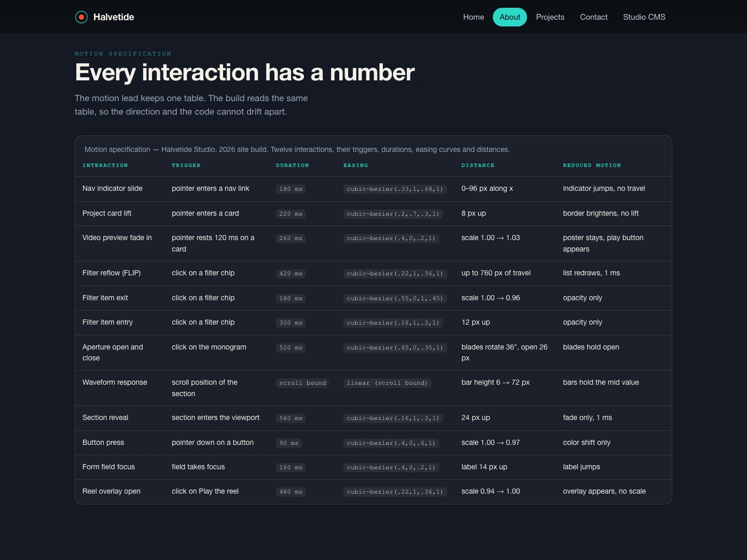Click the Trigger column header
This screenshot has height=560, width=747.
click(186, 165)
